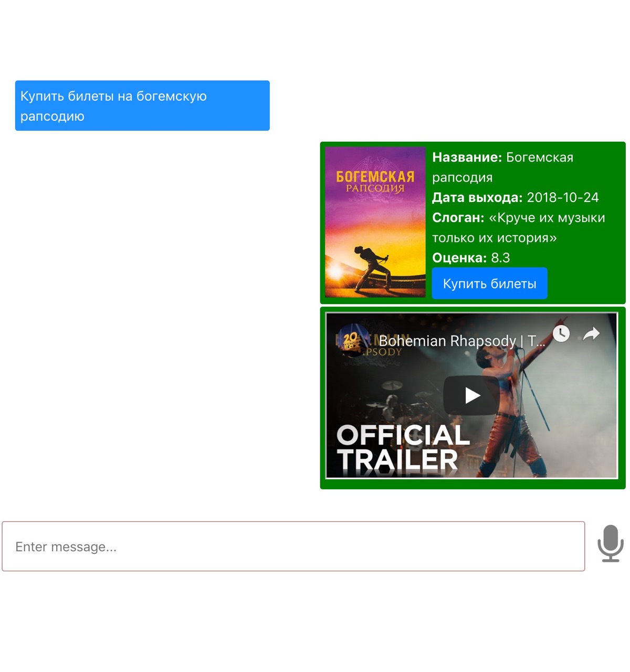Click the Share arrow icon on video
Viewport: 630px width, 672px height.
coord(592,333)
